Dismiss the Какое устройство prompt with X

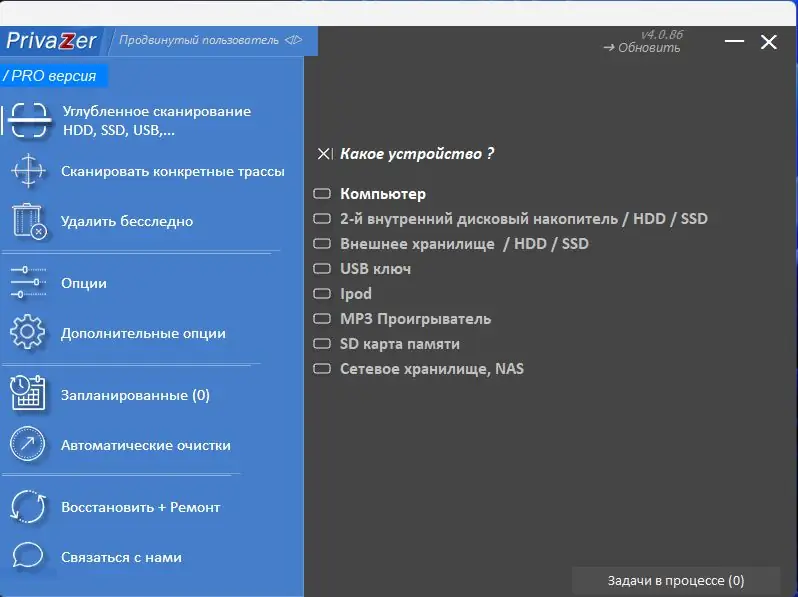click(x=324, y=154)
